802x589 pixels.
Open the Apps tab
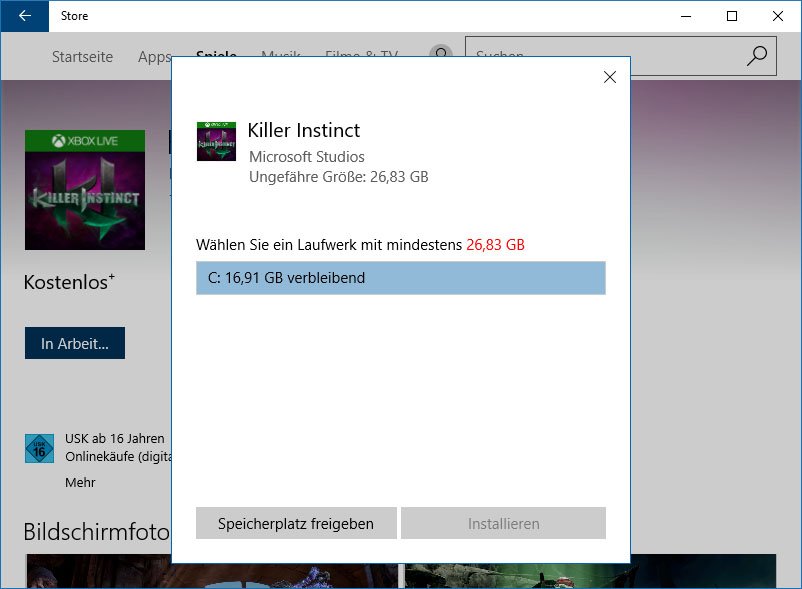click(x=154, y=57)
